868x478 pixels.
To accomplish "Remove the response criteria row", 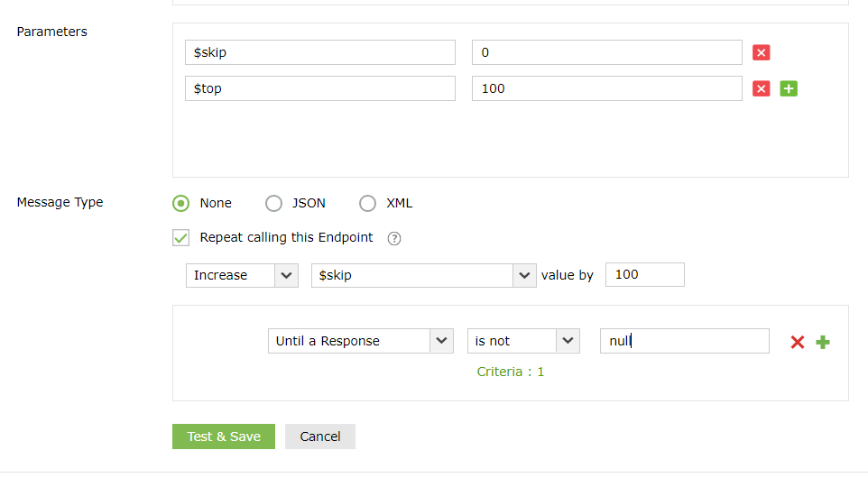I will point(797,342).
